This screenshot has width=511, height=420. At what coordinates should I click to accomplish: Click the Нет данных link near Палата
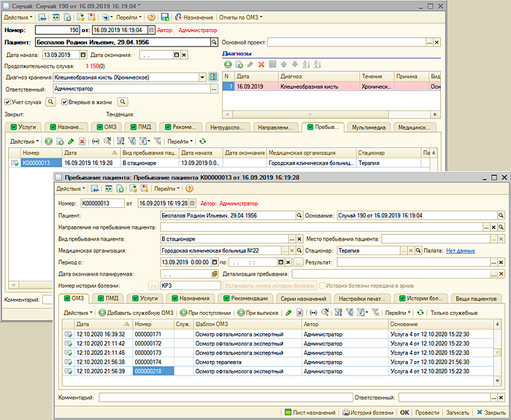pos(460,250)
